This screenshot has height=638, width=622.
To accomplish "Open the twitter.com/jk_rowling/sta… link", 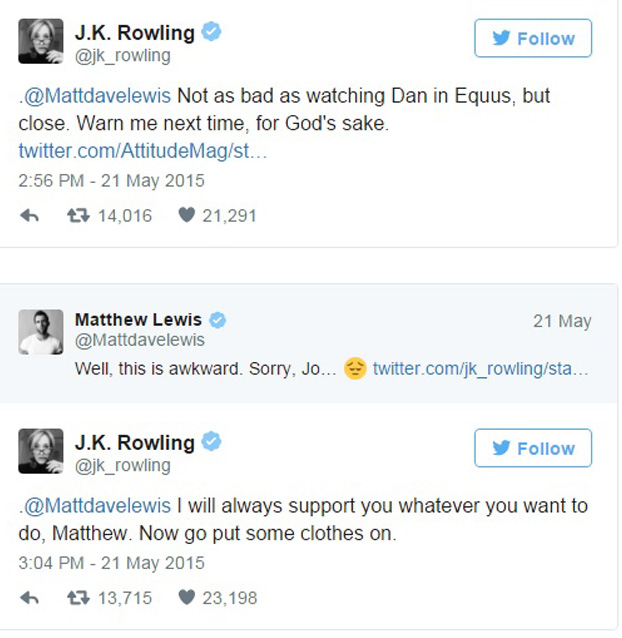I will click(x=480, y=368).
